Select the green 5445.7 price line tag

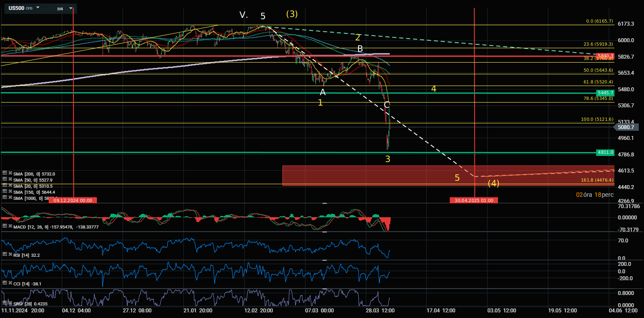coord(605,93)
